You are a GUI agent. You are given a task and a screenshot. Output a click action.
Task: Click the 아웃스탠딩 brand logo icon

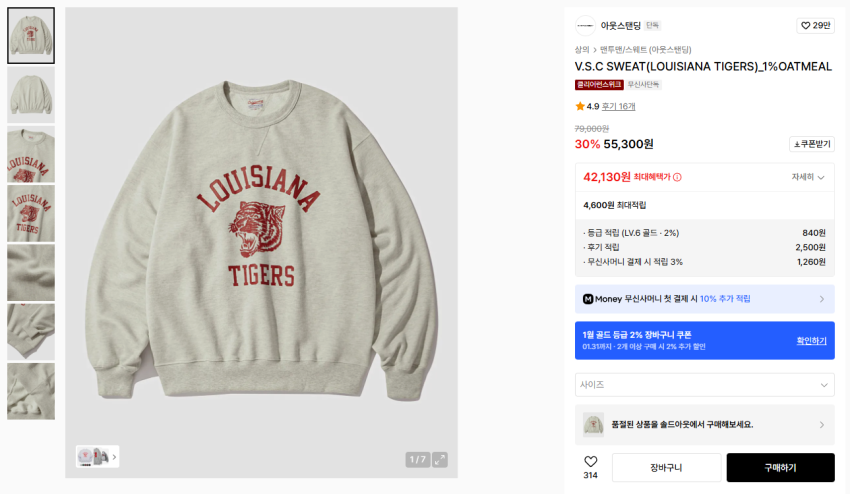(x=585, y=26)
